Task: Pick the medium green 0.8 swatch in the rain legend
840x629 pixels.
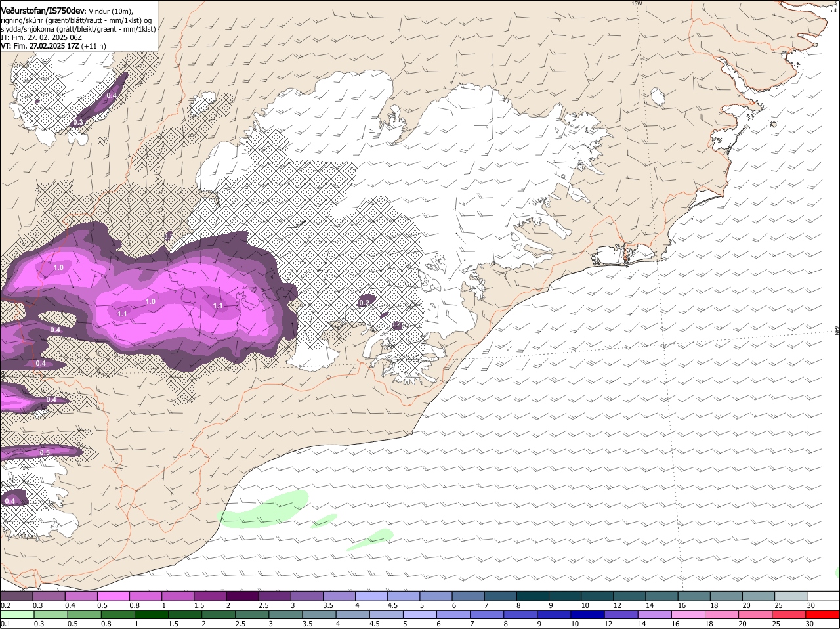Action: coord(117,615)
